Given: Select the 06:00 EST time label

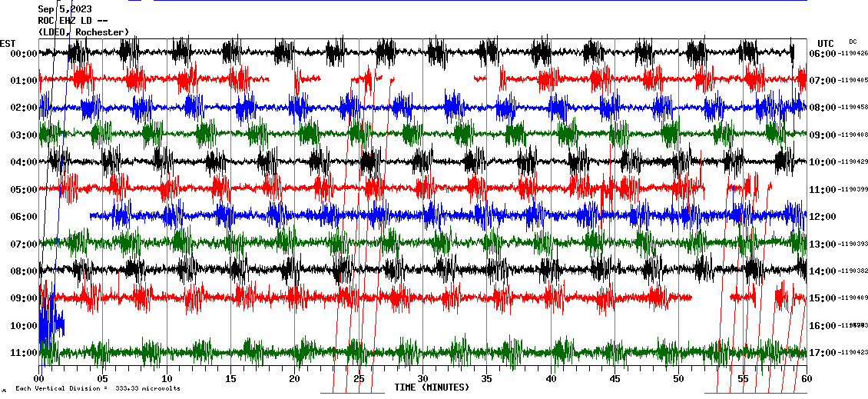Looking at the screenshot, I should (23, 216).
